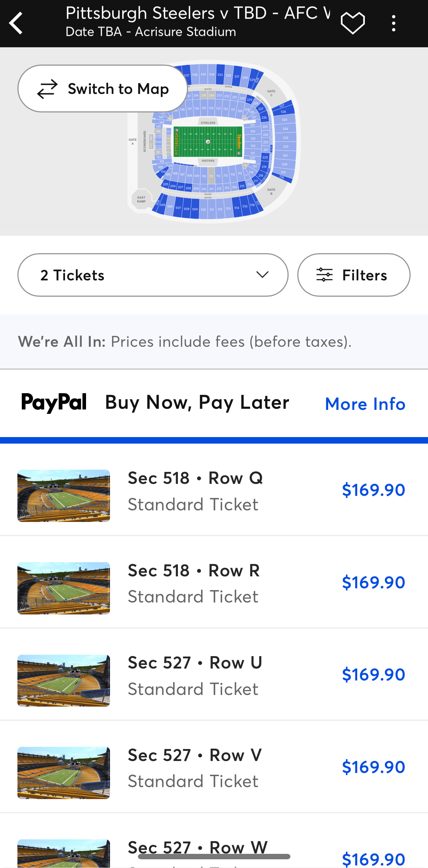Tap the Sec 518 Row Q seat view thumbnail
This screenshot has height=868, width=428.
click(x=64, y=495)
